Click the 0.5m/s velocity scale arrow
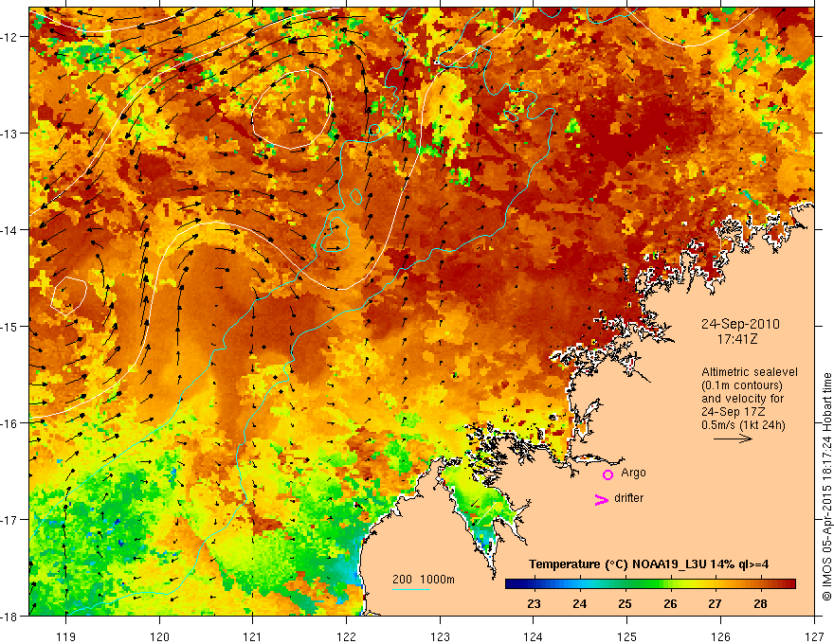The height and width of the screenshot is (644, 834). tap(733, 438)
